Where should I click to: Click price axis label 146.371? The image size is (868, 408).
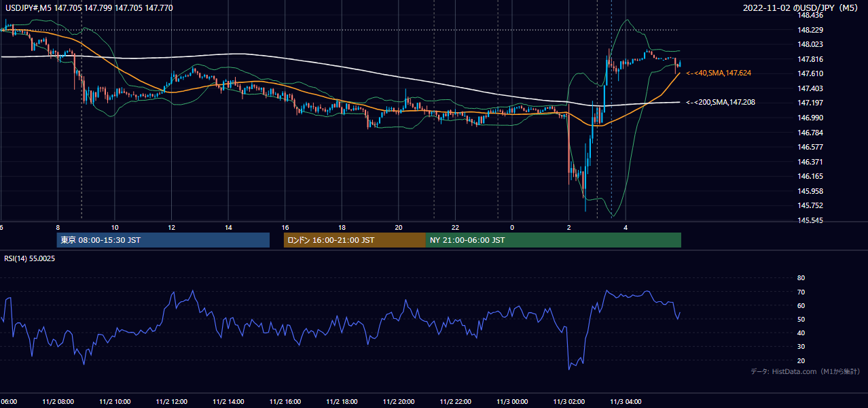(812, 162)
